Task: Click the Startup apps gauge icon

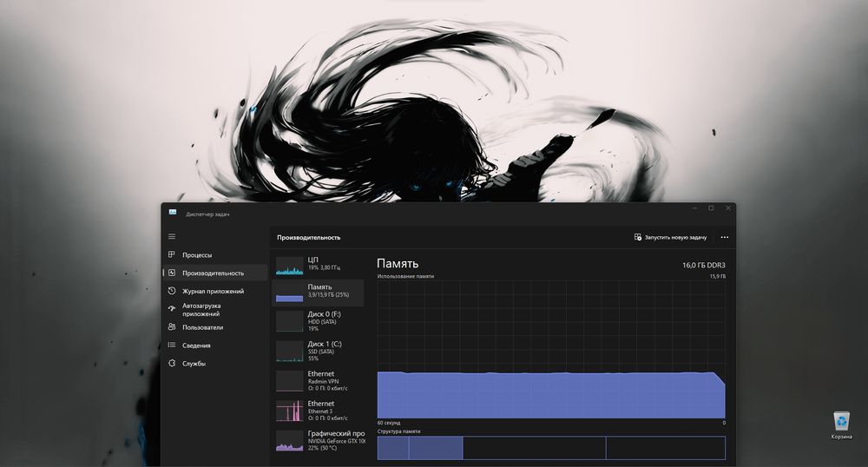Action: pyautogui.click(x=172, y=309)
